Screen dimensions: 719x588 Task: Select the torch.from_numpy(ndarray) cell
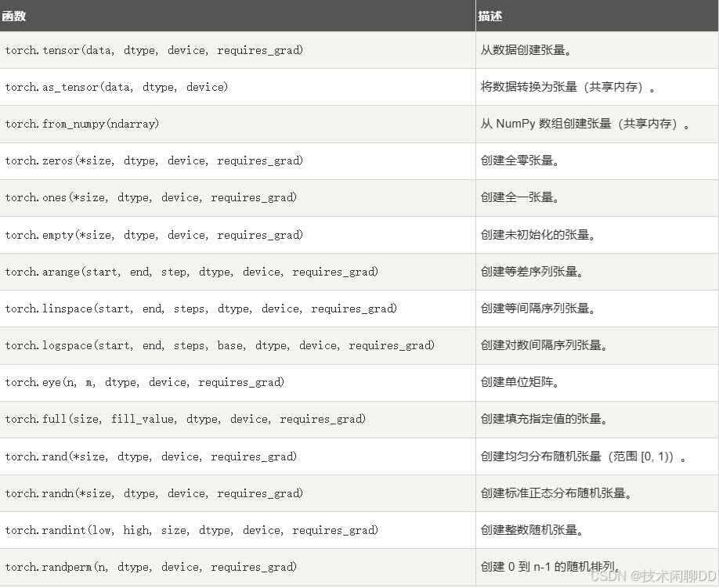237,124
